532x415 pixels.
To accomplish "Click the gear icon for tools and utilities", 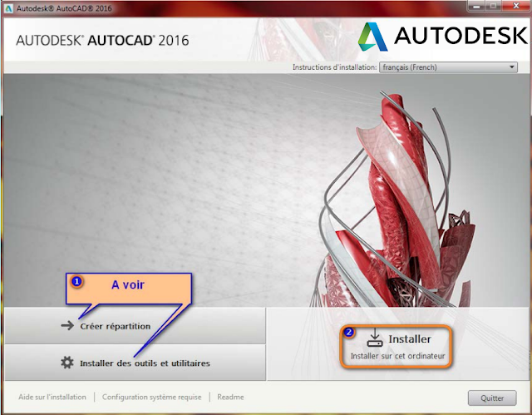I will (x=67, y=363).
